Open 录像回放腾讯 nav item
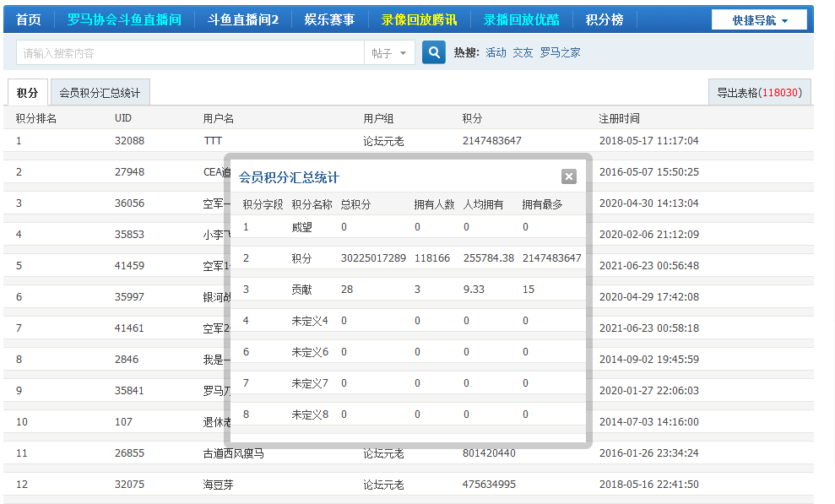Image resolution: width=835 pixels, height=504 pixels. (419, 19)
